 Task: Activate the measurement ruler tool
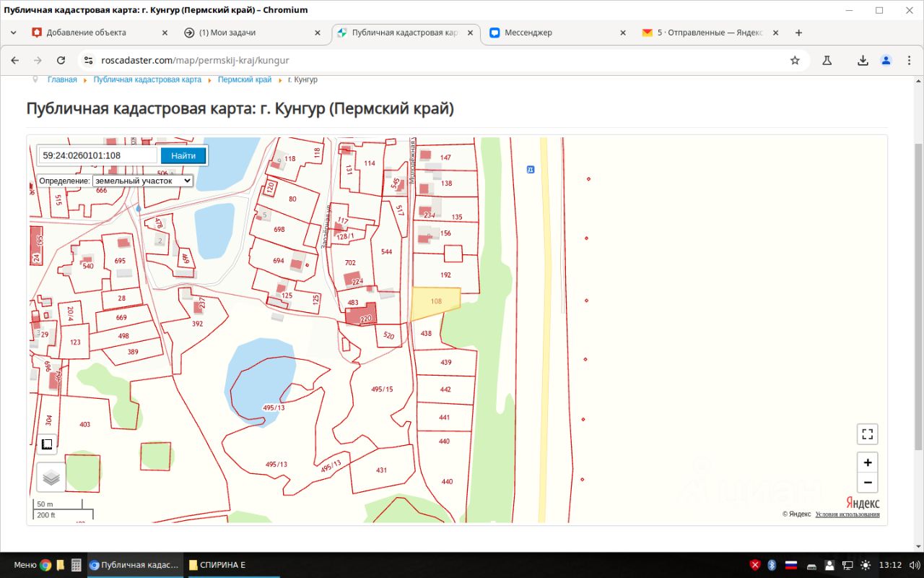pos(46,444)
